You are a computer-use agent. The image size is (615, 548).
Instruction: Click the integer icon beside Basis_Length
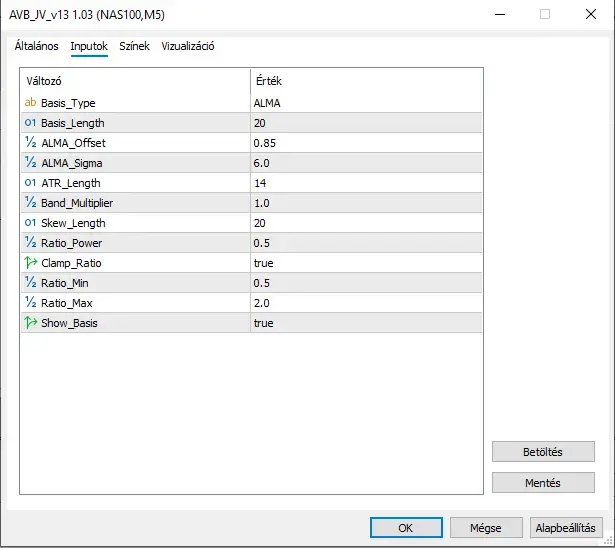pyautogui.click(x=30, y=123)
